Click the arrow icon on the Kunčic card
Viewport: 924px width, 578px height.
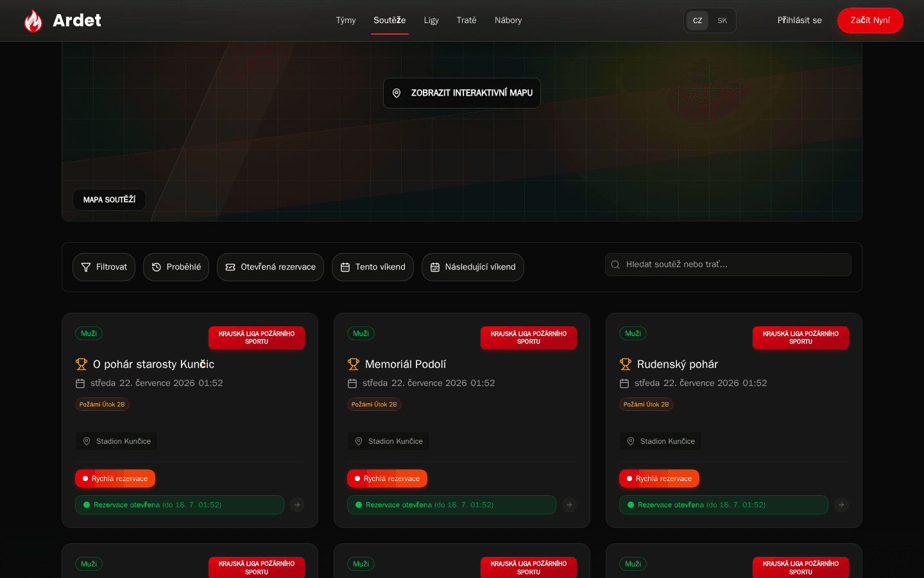[297, 505]
